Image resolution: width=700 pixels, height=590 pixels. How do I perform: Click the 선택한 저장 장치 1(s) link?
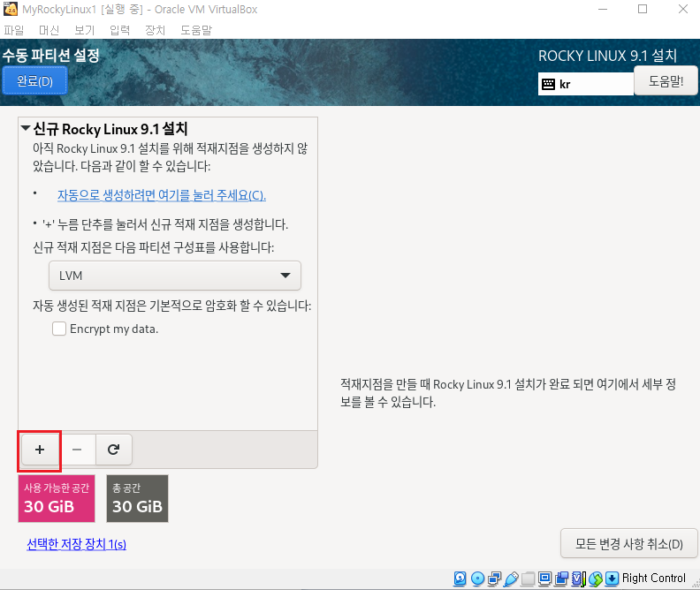[x=76, y=544]
